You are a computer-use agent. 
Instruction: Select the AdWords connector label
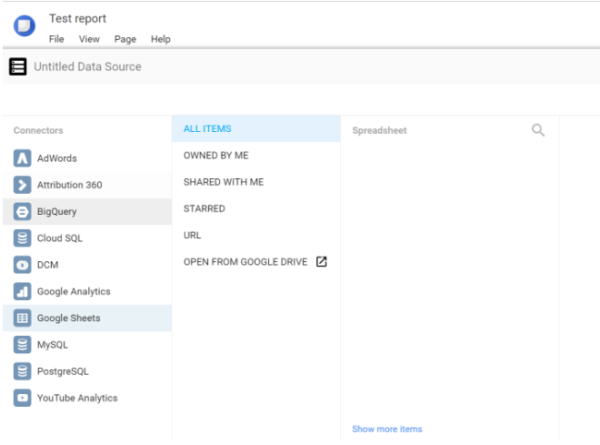(57, 158)
